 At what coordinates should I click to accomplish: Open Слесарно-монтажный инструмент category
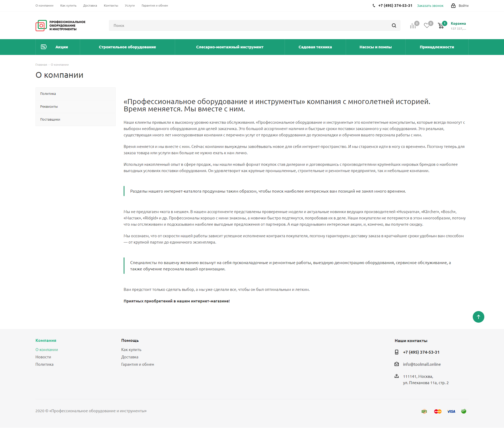tap(230, 47)
